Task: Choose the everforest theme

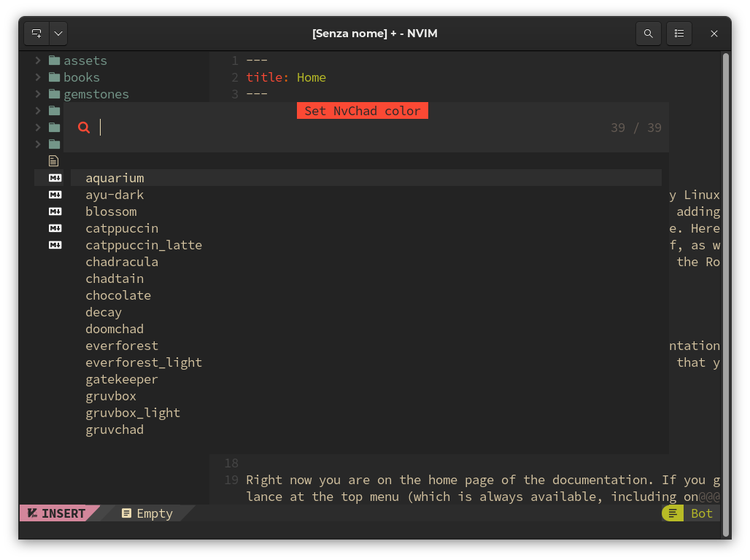Action: point(122,346)
